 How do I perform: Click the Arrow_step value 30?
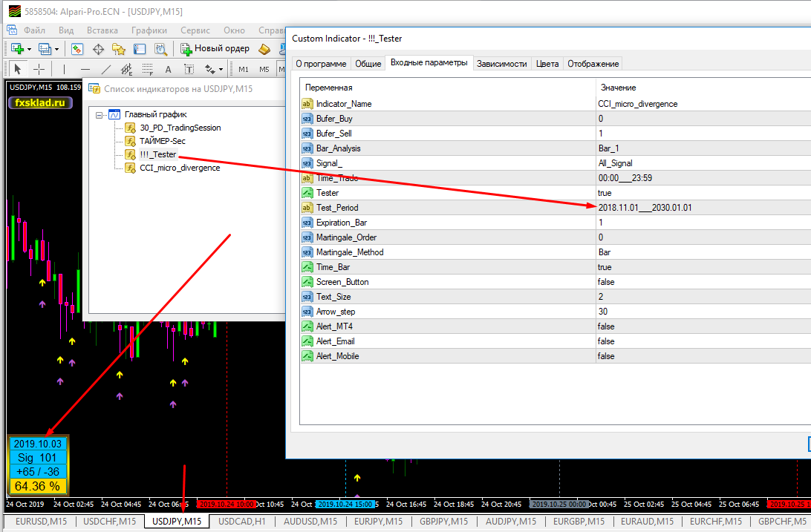point(603,312)
